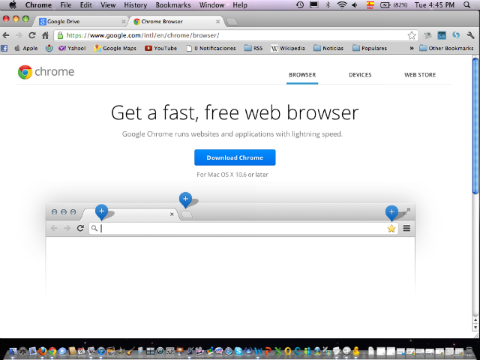Open the wrench settings menu

click(x=470, y=35)
